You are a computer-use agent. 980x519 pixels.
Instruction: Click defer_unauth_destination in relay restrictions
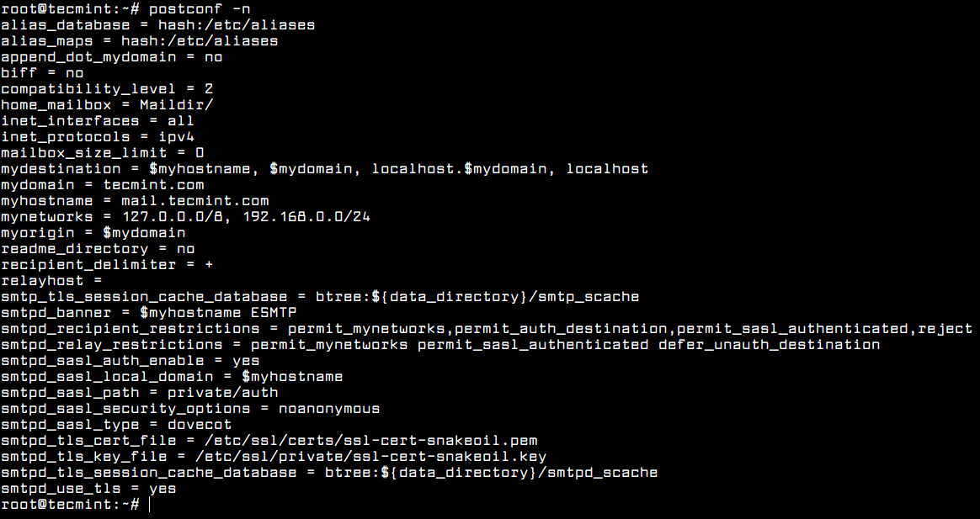click(769, 345)
